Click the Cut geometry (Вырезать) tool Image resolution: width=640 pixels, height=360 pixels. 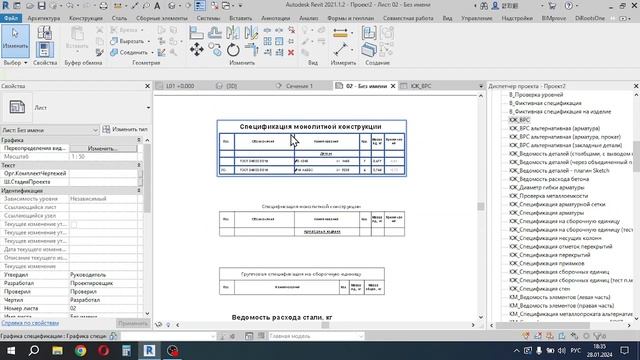tap(127, 41)
